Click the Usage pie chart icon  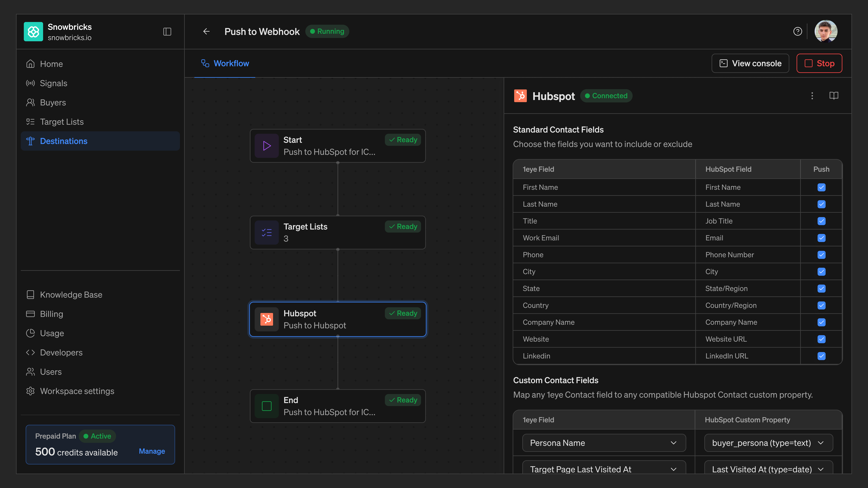(30, 333)
